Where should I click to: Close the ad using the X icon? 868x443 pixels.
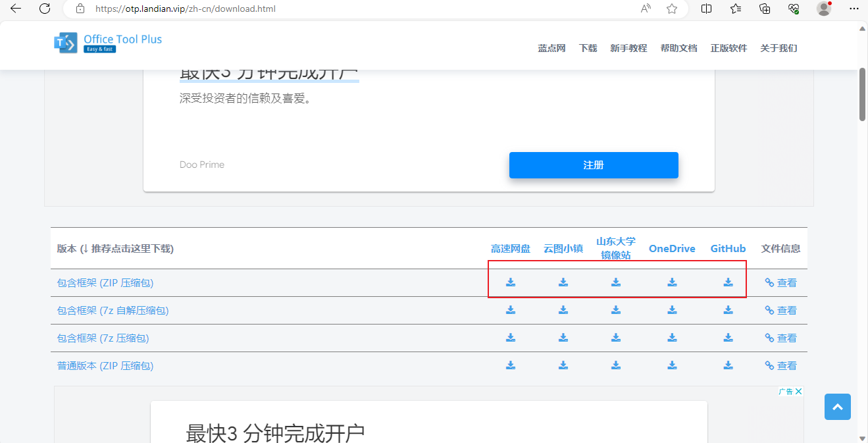[x=798, y=392]
